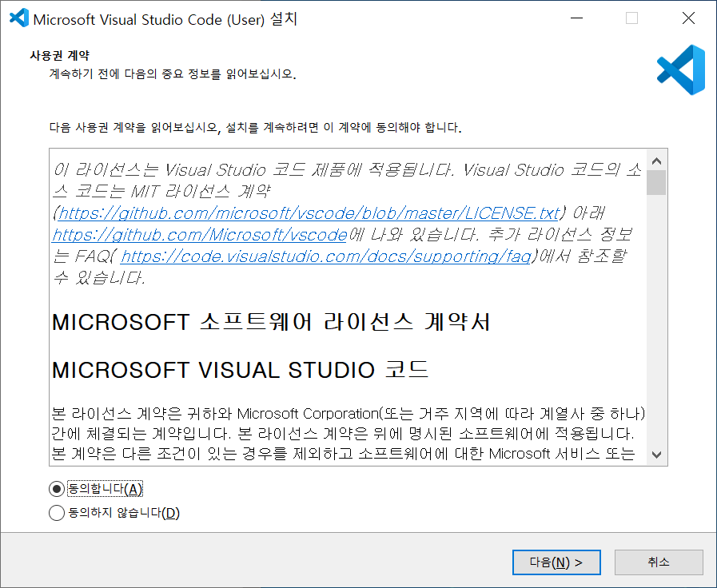This screenshot has width=717, height=588.
Task: Select the 동의합니다(A) radio button
Action: [x=56, y=489]
